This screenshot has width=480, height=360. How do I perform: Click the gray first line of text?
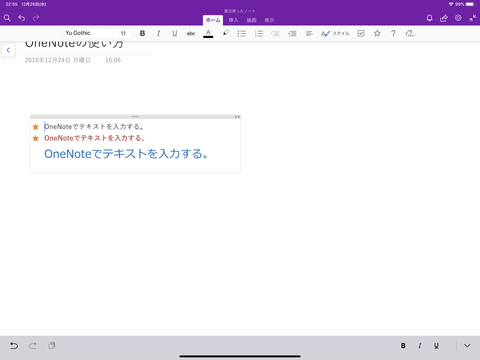[94, 127]
